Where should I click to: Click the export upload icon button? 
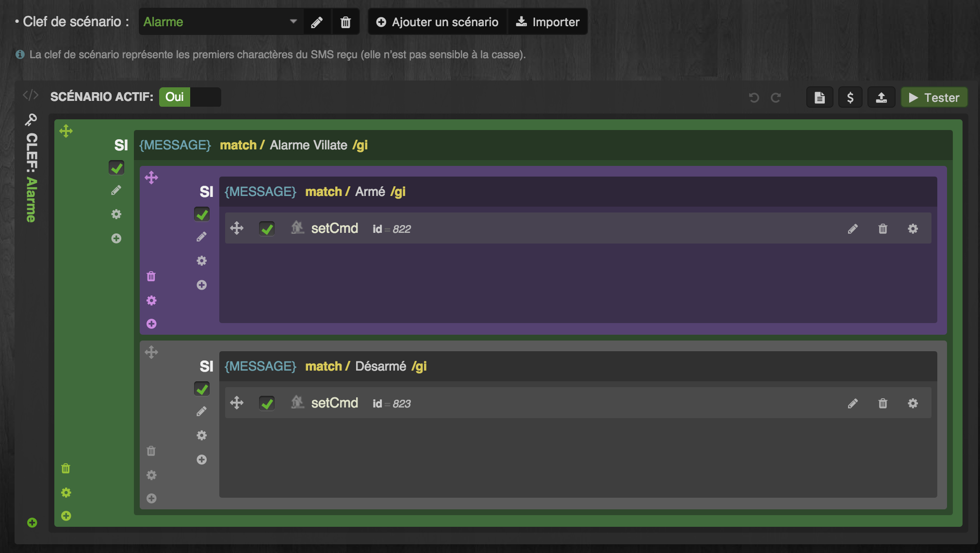point(882,98)
